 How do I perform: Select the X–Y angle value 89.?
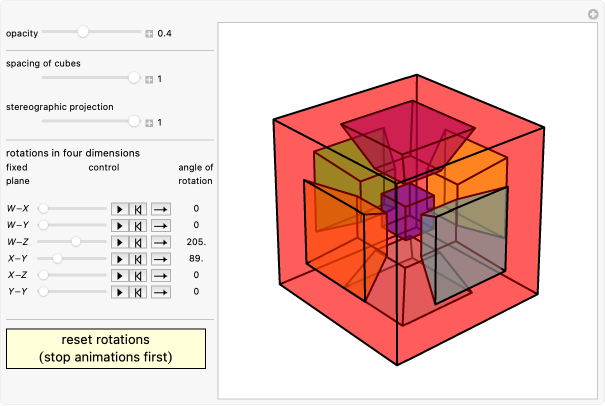(x=196, y=259)
